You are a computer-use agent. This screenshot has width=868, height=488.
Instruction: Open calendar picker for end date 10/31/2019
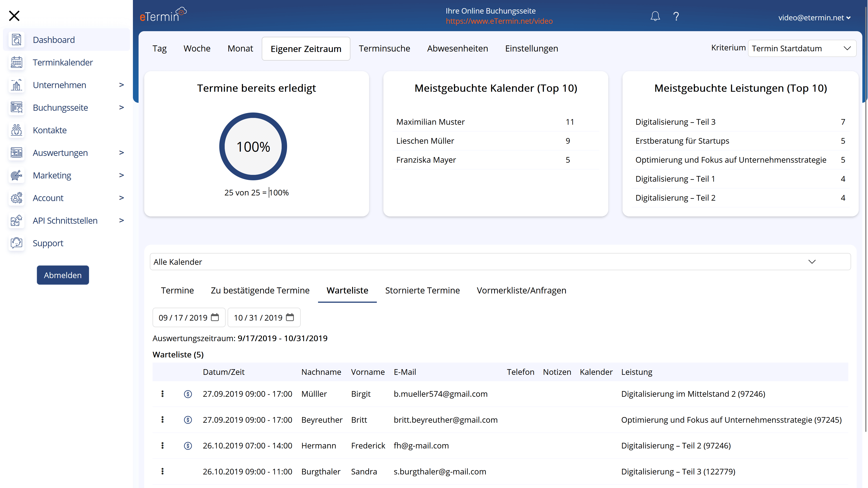[290, 317]
